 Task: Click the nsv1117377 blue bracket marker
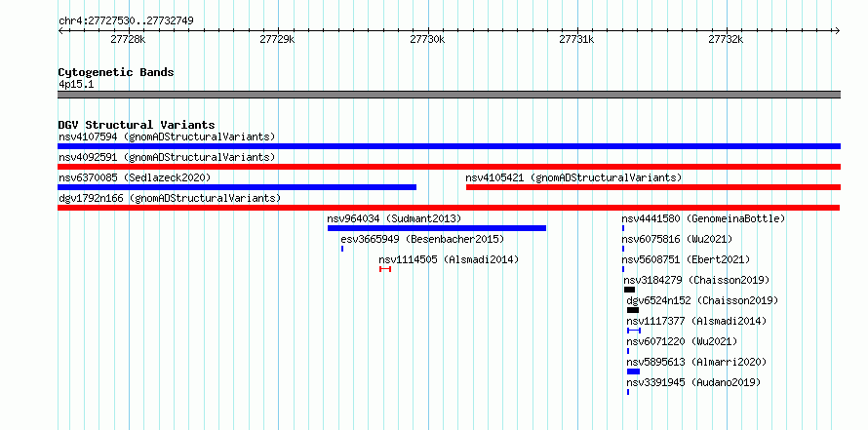click(634, 331)
